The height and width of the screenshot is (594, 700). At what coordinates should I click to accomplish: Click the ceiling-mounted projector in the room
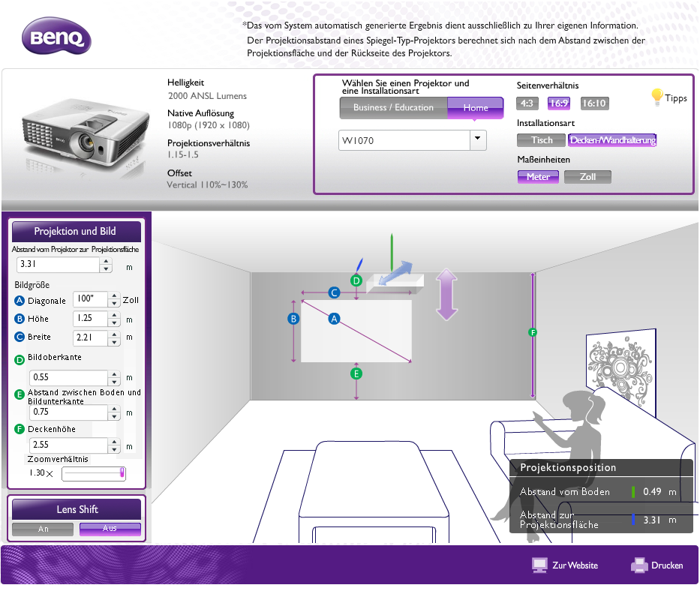(395, 283)
